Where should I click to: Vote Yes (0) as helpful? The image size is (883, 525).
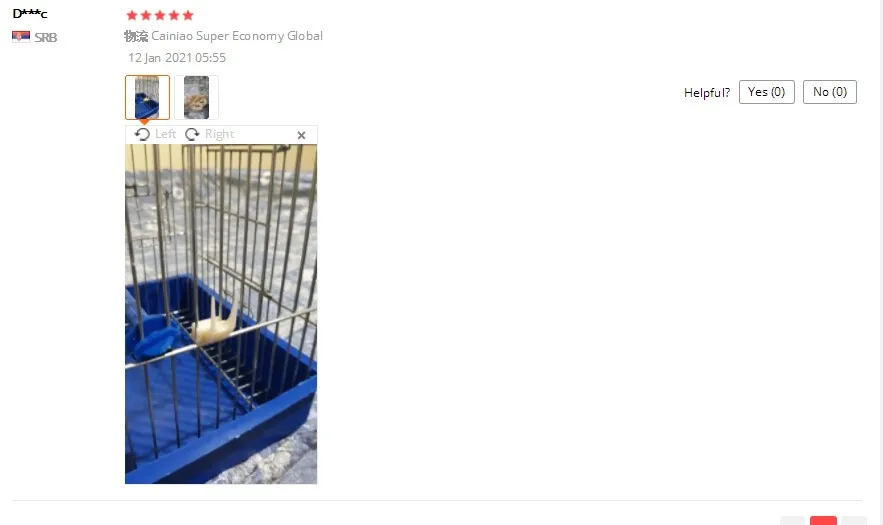point(766,92)
